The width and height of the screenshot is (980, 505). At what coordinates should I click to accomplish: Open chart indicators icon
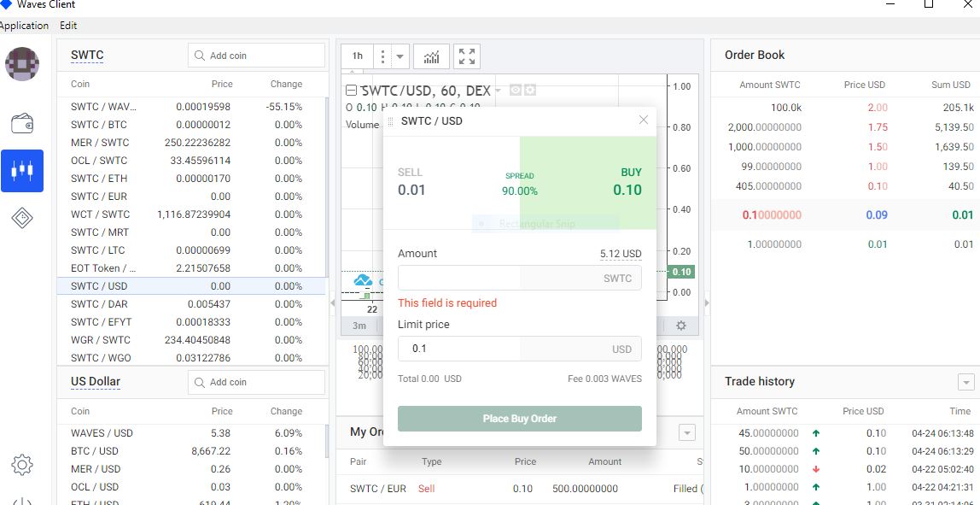point(431,56)
